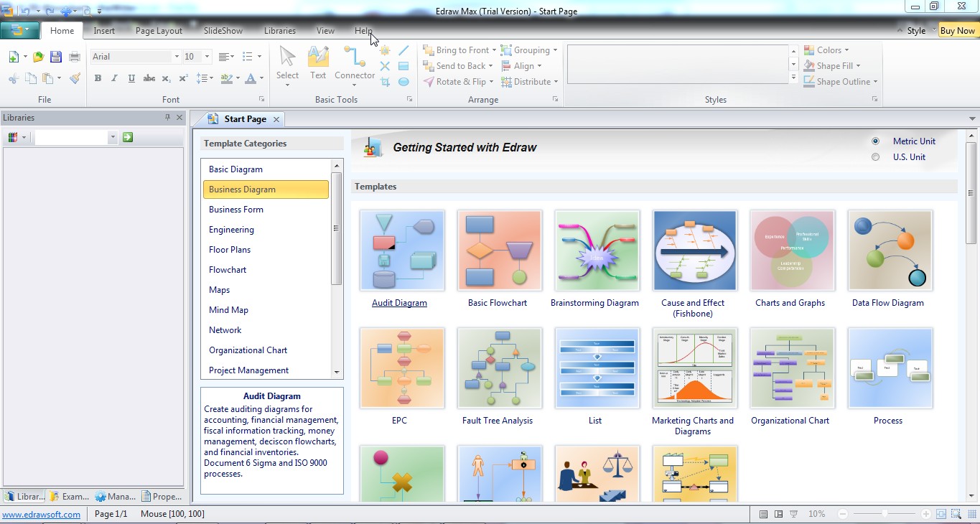Screen dimensions: 980x524
Task: Select the Rectangle drawing tool
Action: click(x=403, y=66)
